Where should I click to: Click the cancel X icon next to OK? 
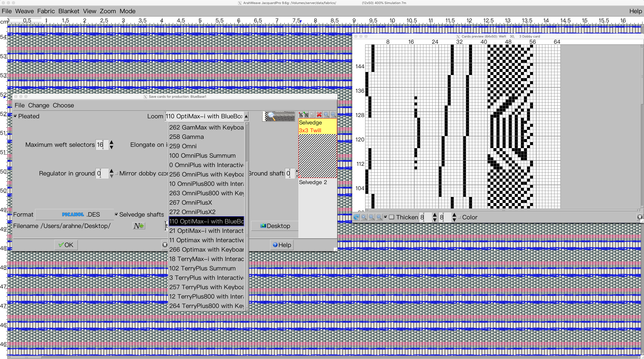[x=165, y=245]
